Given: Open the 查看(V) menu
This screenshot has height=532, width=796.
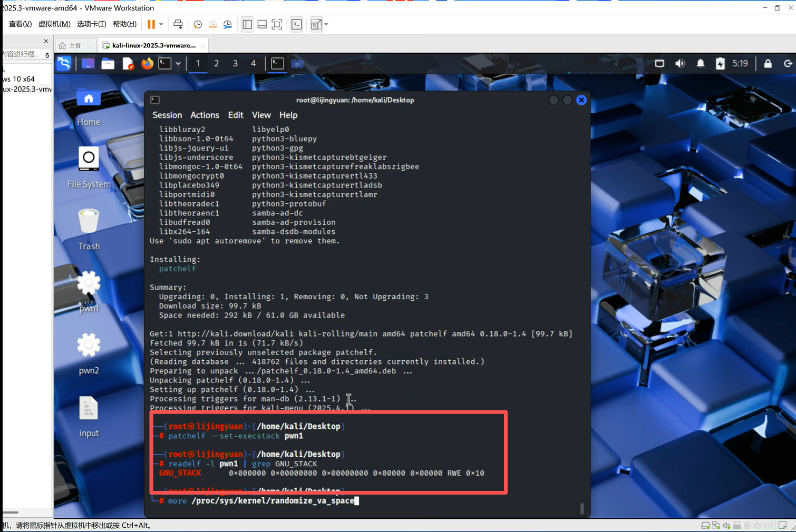Looking at the screenshot, I should click(20, 24).
